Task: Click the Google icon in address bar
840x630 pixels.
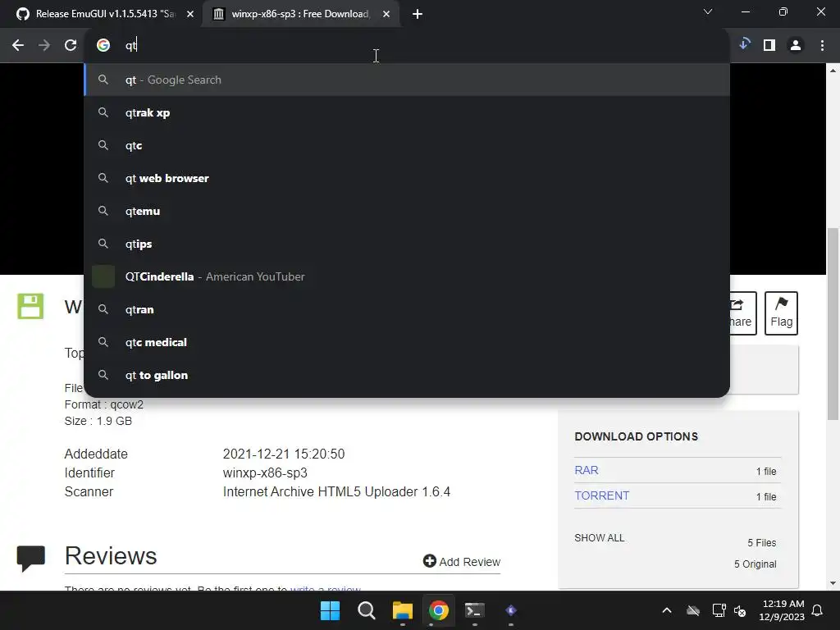Action: click(103, 46)
